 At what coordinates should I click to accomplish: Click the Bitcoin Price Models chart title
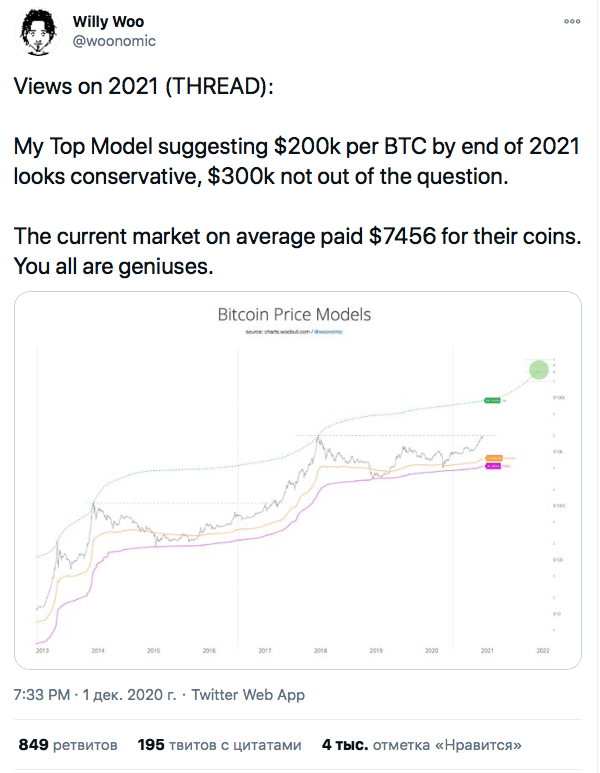pyautogui.click(x=294, y=315)
